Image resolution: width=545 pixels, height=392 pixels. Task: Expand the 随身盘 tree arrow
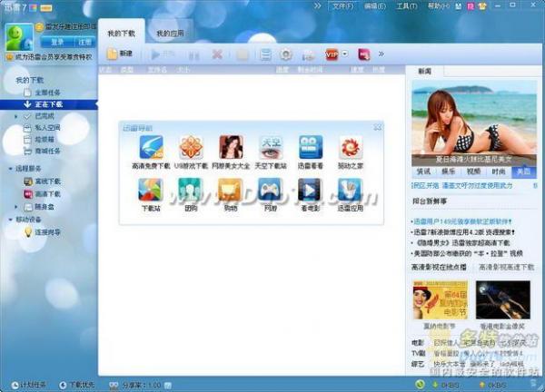point(16,207)
